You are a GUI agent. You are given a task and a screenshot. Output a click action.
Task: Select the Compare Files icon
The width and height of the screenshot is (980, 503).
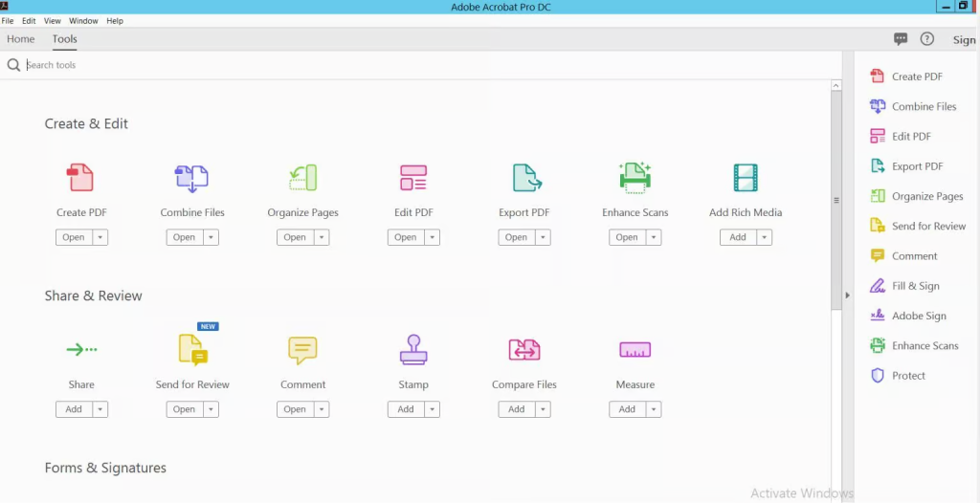(x=523, y=350)
